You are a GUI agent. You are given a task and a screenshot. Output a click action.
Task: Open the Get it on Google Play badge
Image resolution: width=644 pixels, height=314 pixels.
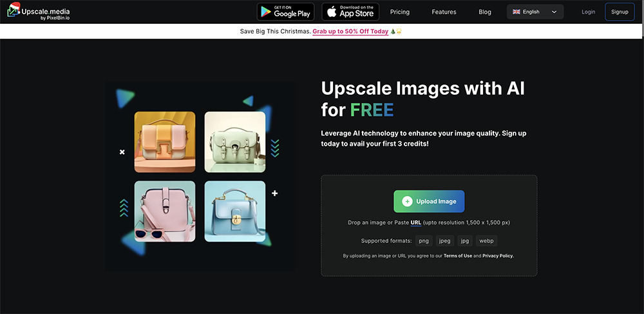pyautogui.click(x=285, y=12)
